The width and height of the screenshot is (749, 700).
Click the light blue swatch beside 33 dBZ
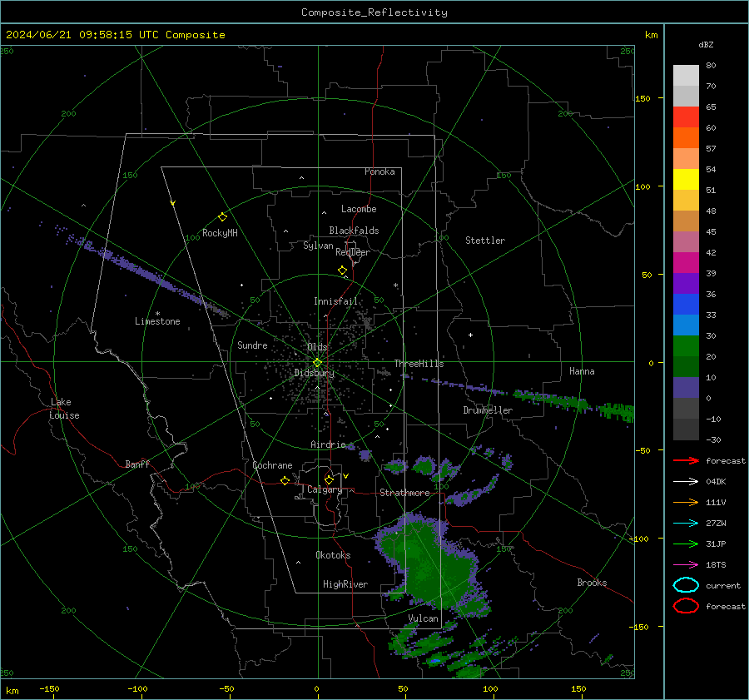click(686, 325)
